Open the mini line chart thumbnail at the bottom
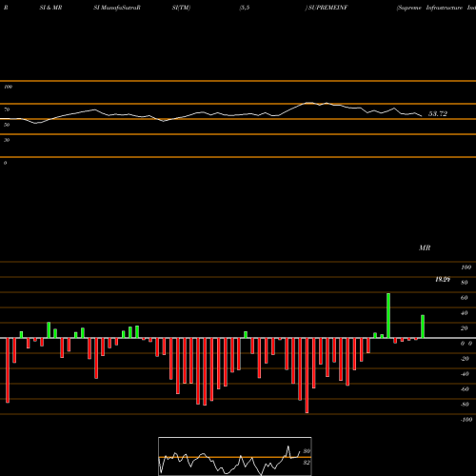Image resolution: width=476 pixels, height=476 pixels. pyautogui.click(x=235, y=456)
